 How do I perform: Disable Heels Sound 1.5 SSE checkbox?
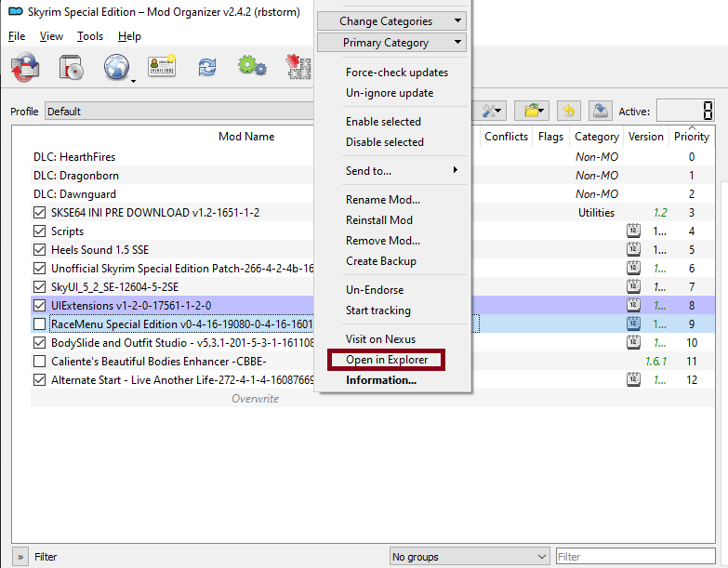point(39,250)
